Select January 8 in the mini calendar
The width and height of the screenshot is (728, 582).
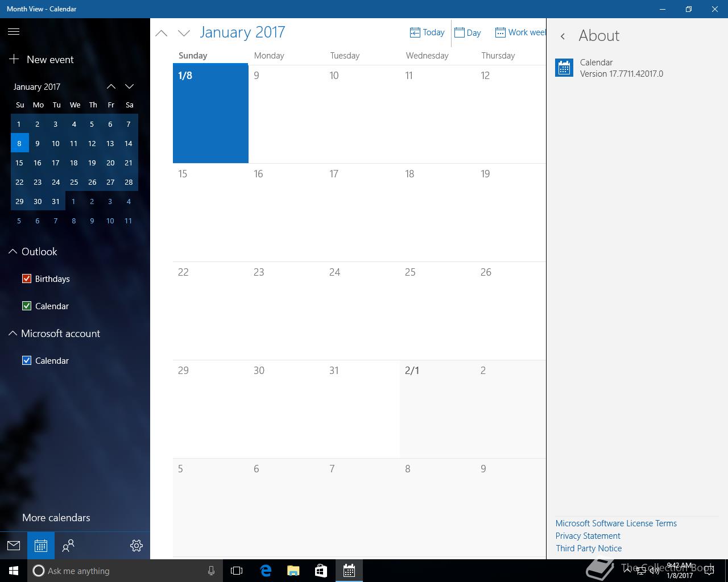coord(19,143)
